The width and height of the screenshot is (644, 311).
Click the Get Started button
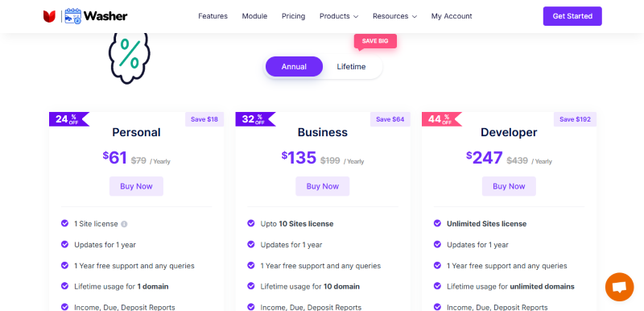pyautogui.click(x=572, y=16)
